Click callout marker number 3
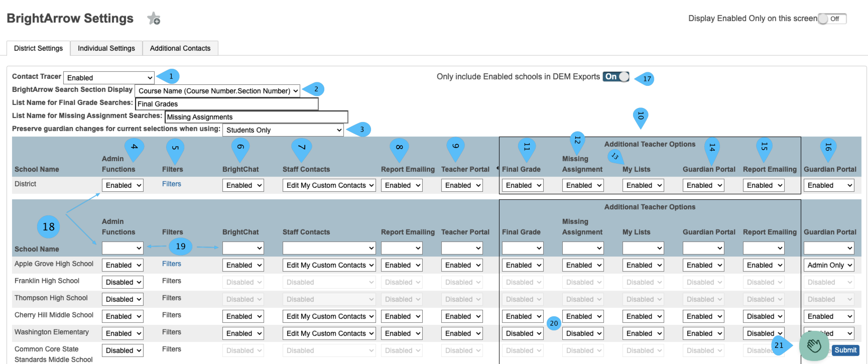868x364 pixels. [x=359, y=130]
